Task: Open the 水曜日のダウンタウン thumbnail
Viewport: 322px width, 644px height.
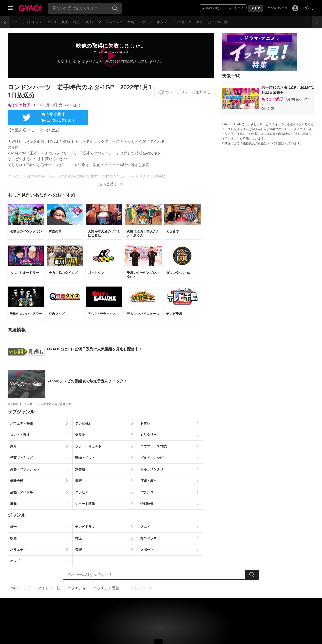Action: pyautogui.click(x=26, y=214)
